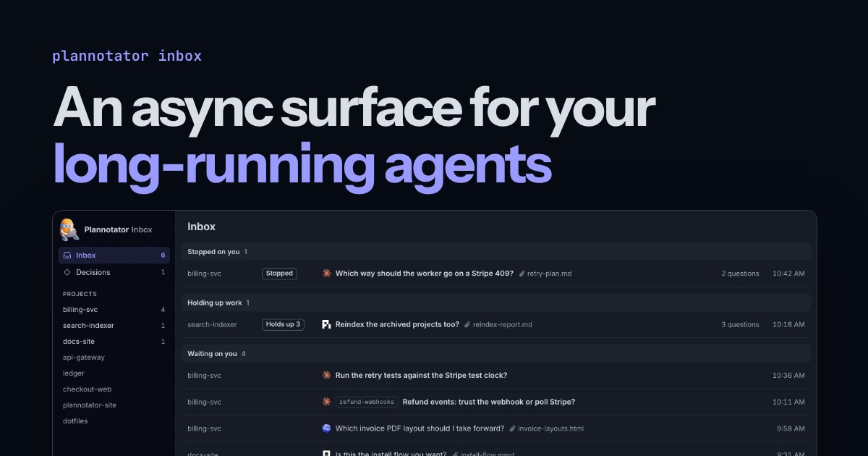Click the '2 questions' label
The image size is (868, 456).
click(x=740, y=274)
